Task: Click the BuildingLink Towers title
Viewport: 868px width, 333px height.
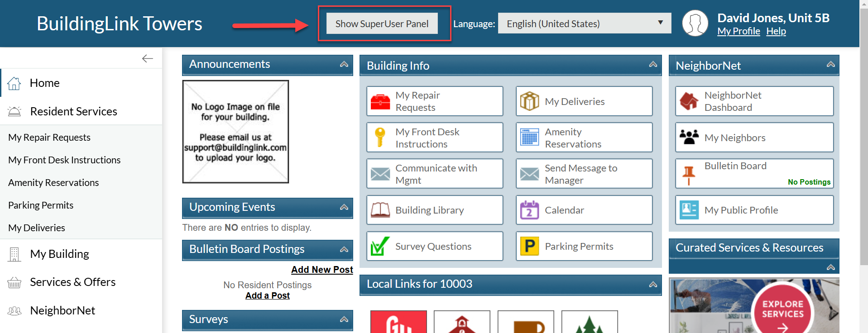Action: point(120,24)
